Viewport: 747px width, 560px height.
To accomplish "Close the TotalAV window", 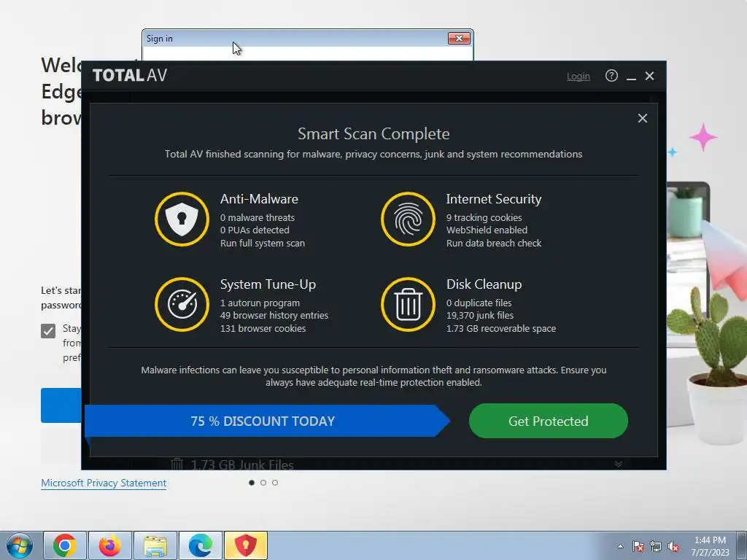I will point(649,76).
